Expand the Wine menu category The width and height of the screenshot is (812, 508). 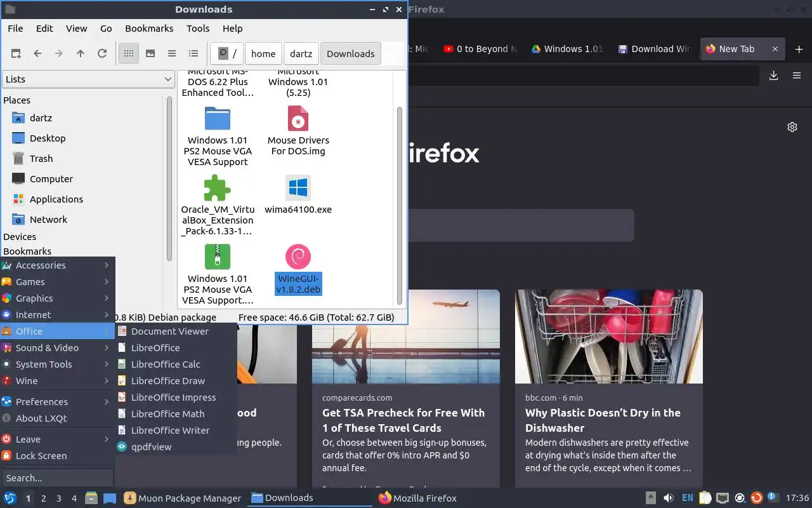(x=57, y=381)
